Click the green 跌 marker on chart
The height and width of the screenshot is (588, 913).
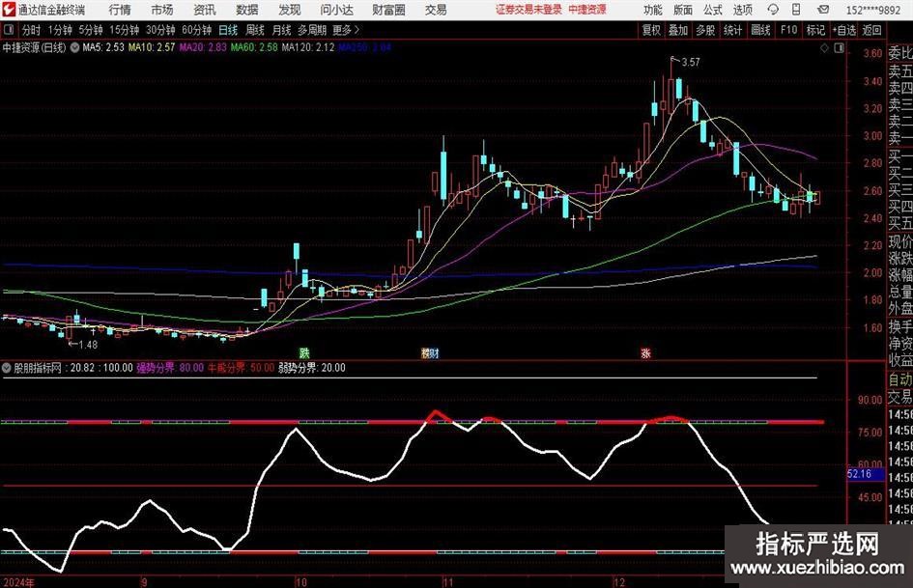coord(304,352)
